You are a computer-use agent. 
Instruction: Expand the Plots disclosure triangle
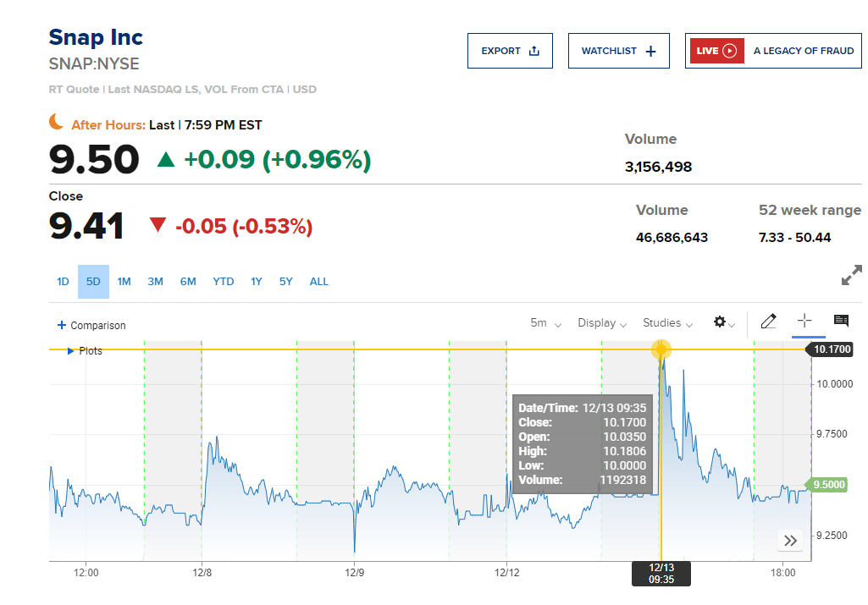(x=70, y=350)
